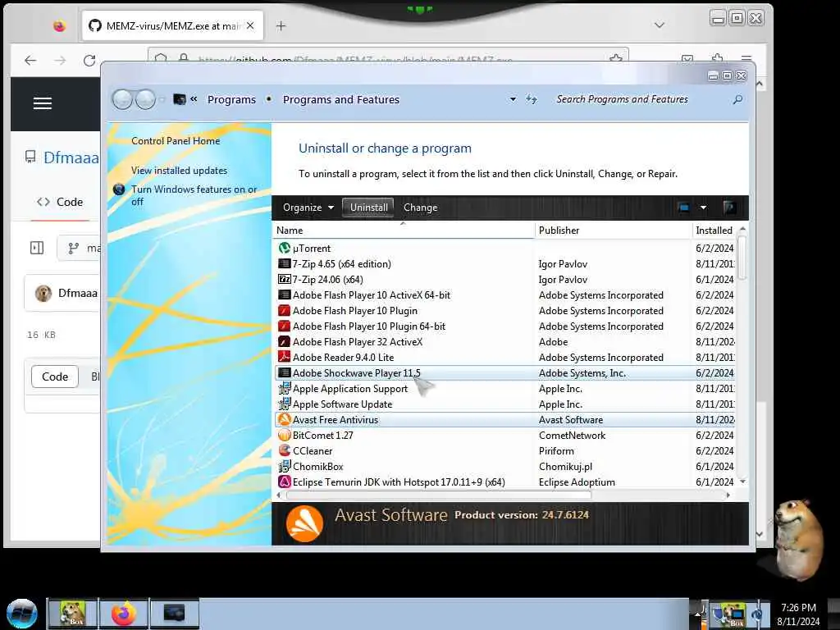
Task: Click the 'Piriform' publisher cell
Action: point(556,450)
